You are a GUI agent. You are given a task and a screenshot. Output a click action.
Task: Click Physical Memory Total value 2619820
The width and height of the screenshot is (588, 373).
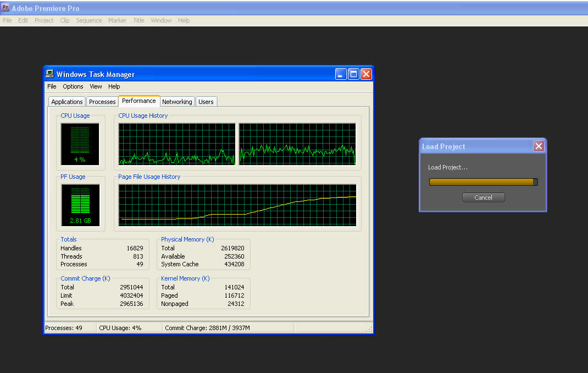pyautogui.click(x=232, y=248)
